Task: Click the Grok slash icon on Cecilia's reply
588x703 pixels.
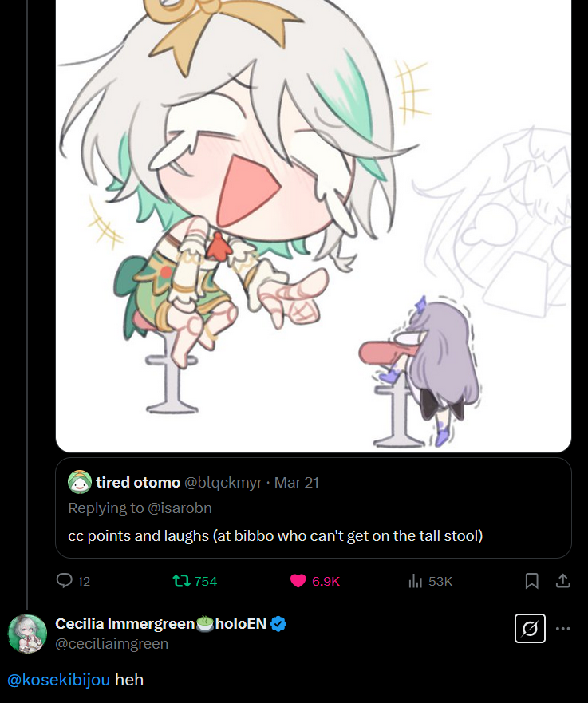Action: 530,628
